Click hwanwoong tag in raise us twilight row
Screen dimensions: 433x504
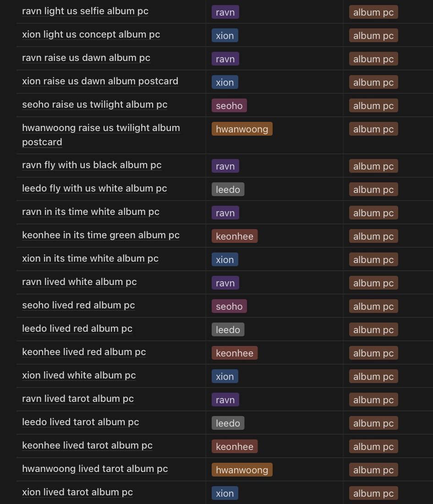pyautogui.click(x=242, y=129)
